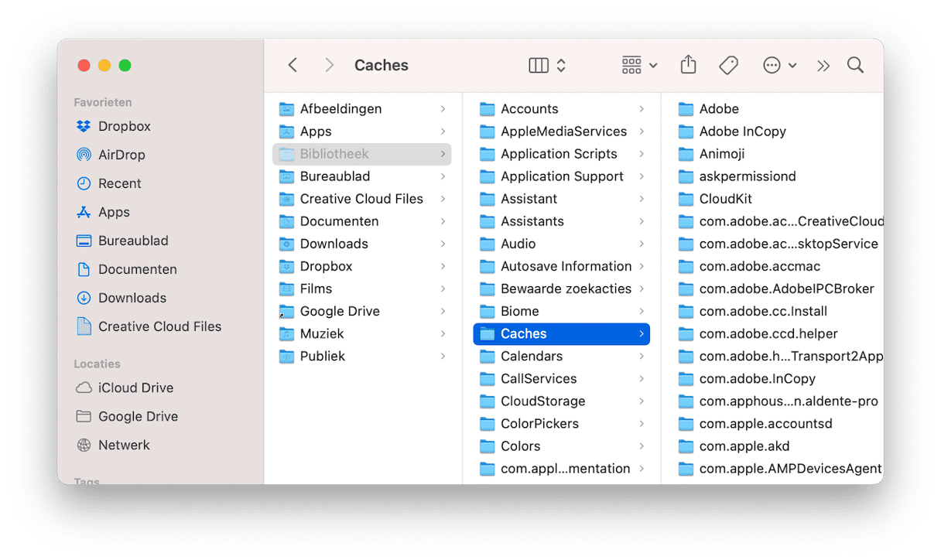
Task: Click the back navigation arrow
Action: pos(293,66)
